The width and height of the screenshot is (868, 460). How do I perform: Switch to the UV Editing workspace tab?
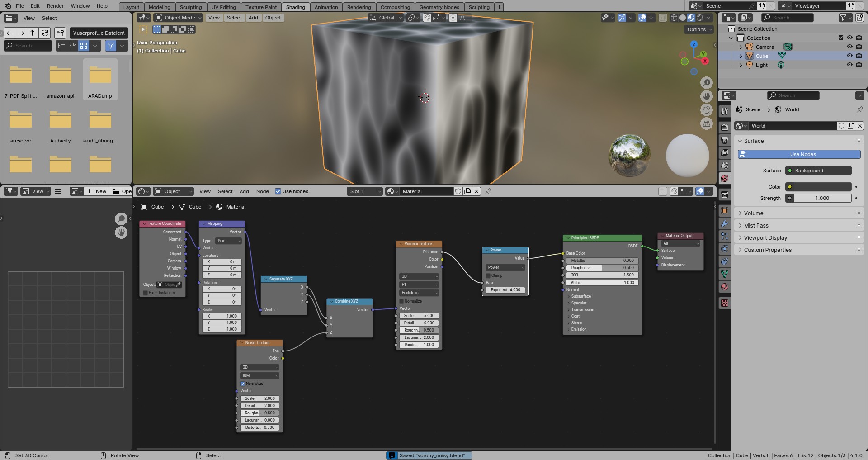[224, 7]
